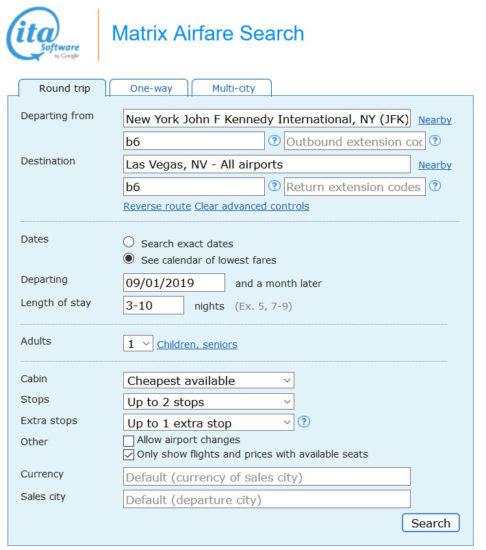Click the ITA Software logo
The height and width of the screenshot is (550, 486).
tap(43, 34)
